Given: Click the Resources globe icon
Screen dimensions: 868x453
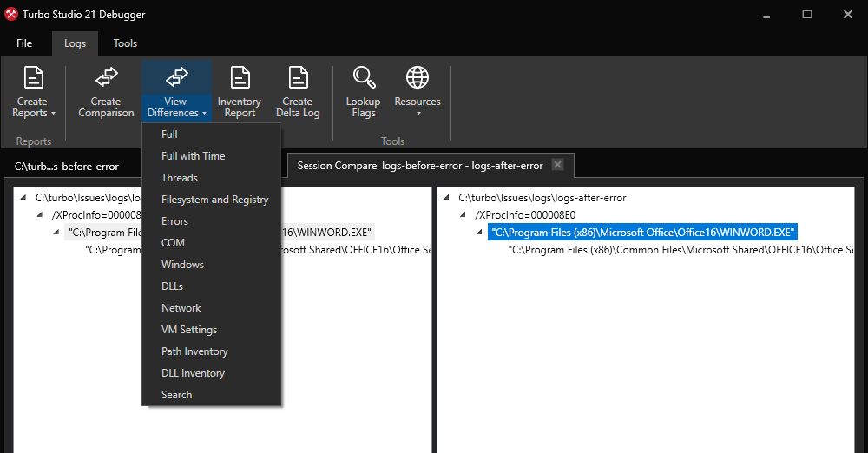Looking at the screenshot, I should [418, 78].
